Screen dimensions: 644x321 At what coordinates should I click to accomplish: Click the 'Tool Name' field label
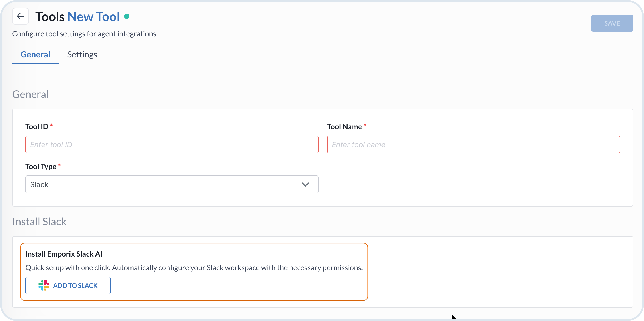point(344,127)
